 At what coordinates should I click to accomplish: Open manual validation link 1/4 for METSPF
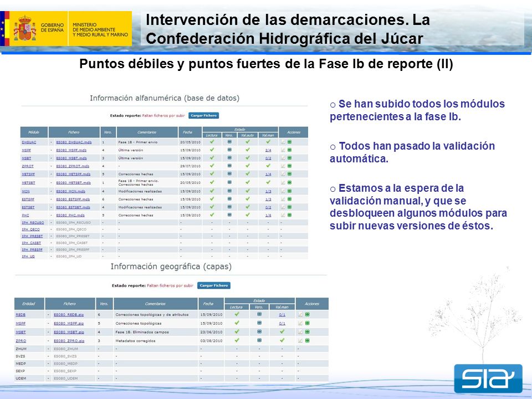[268, 174]
